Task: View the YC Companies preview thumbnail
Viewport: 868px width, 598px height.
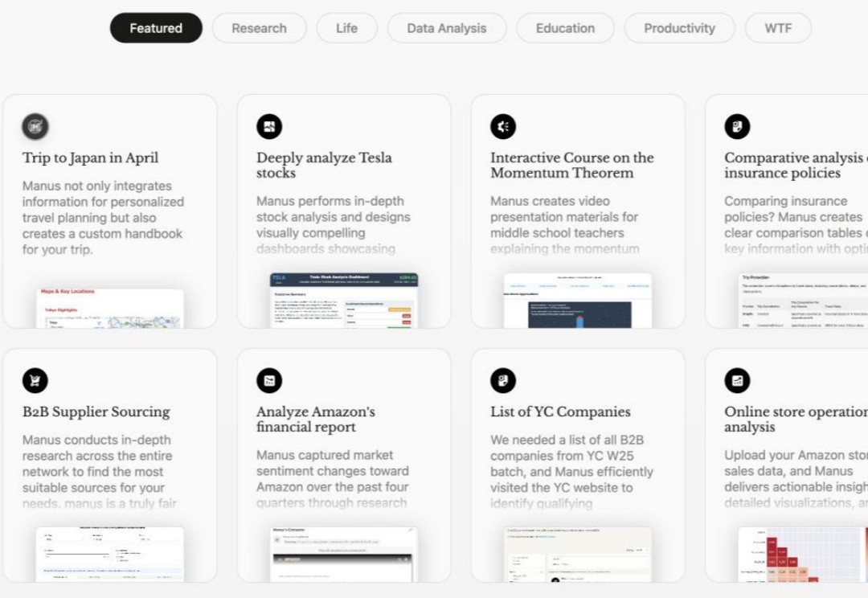Action: coord(577,554)
